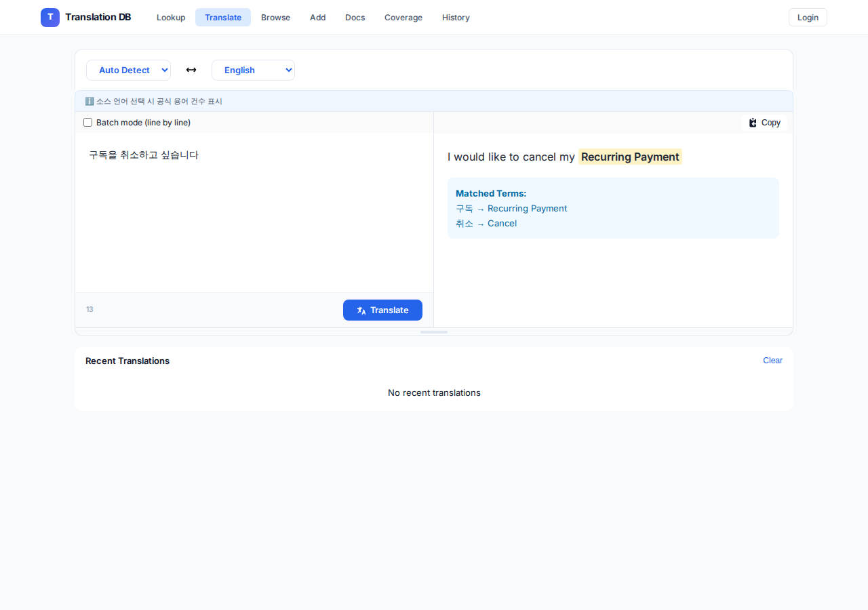Viewport: 868px width, 610px height.
Task: Click the info icon in the Korean notice banner
Action: (x=89, y=101)
